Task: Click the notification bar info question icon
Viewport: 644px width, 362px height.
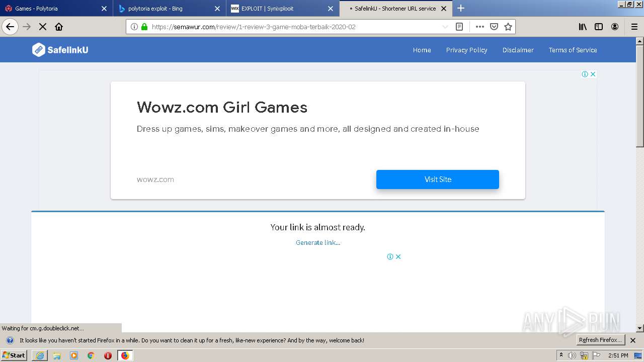Action: point(10,340)
